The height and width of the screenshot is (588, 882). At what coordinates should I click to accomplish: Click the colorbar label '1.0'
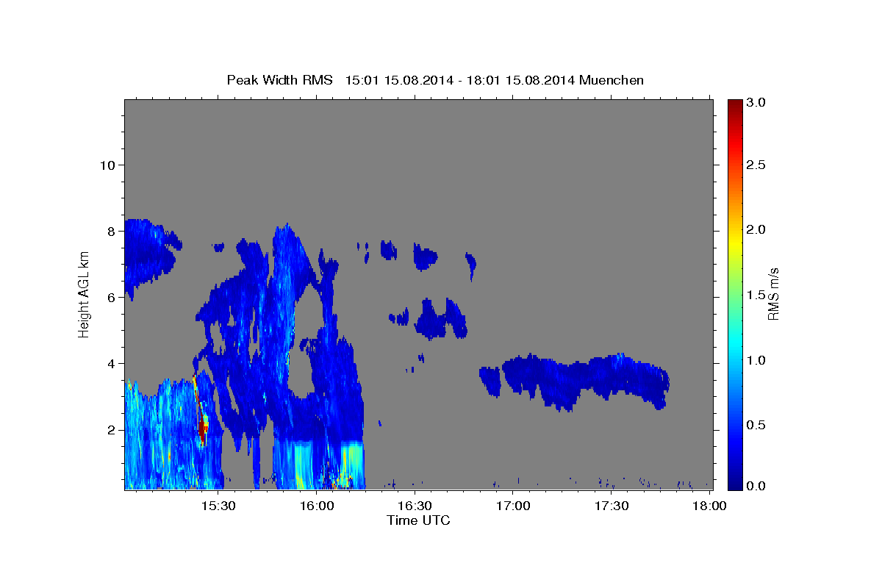(x=755, y=360)
